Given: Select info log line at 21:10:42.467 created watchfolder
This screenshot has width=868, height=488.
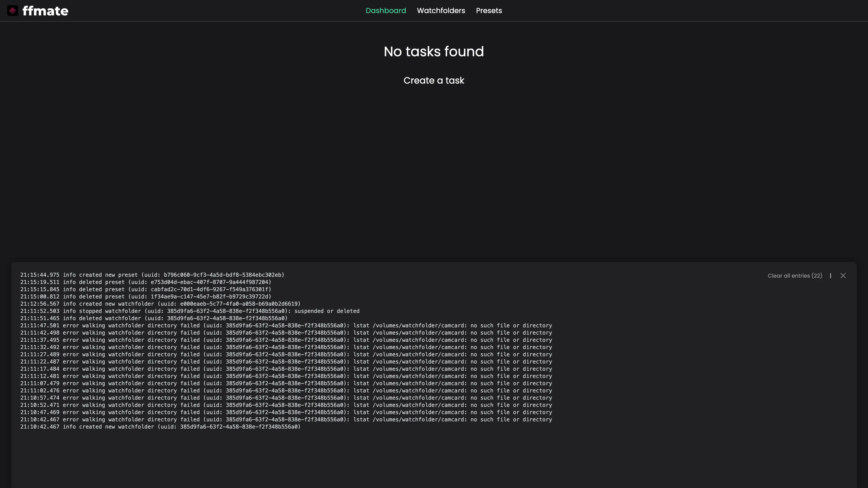Looking at the screenshot, I should pos(160,427).
